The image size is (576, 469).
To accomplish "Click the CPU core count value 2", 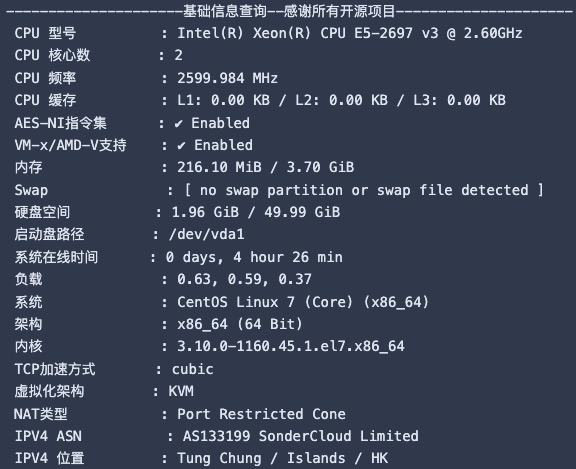I will tap(179, 55).
